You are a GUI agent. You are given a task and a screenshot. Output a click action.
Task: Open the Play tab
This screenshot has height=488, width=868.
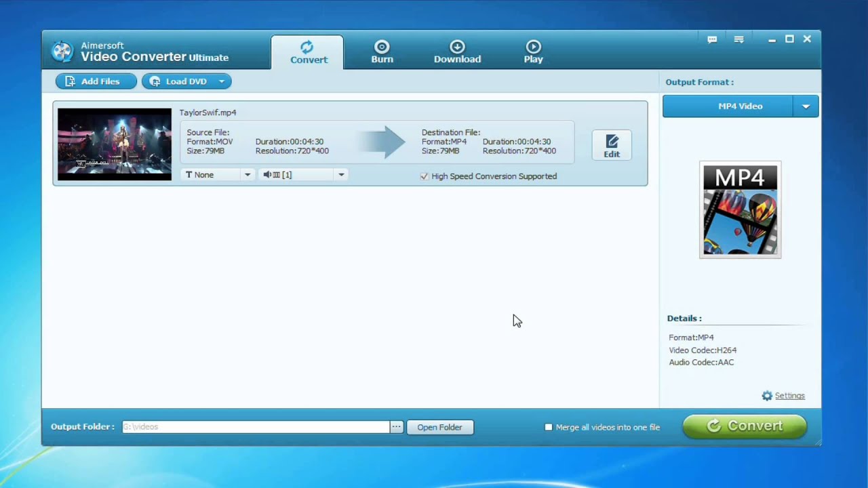pos(533,52)
